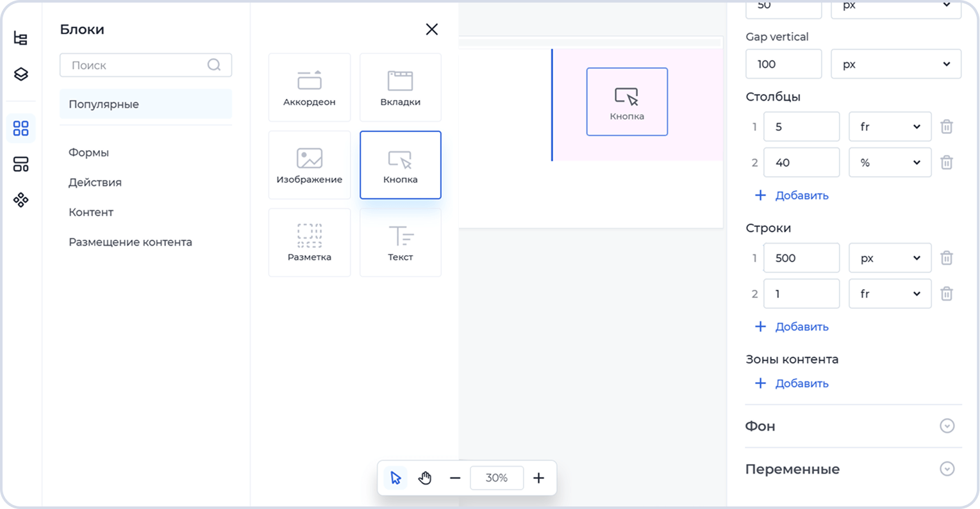Choose the Аккордеон block
Image resolution: width=980 pixels, height=509 pixels.
310,87
